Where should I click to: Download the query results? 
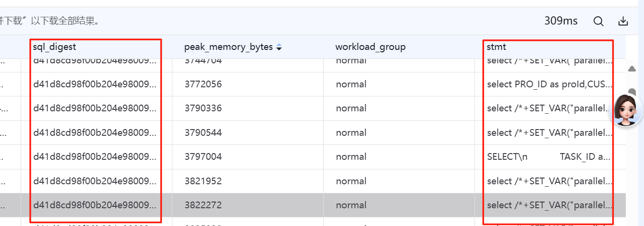pyautogui.click(x=623, y=21)
